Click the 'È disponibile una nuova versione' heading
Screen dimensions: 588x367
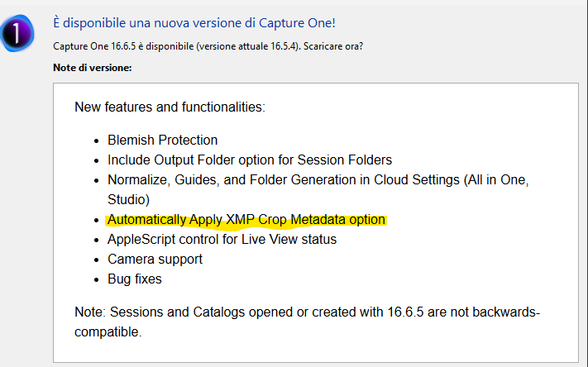coord(194,23)
